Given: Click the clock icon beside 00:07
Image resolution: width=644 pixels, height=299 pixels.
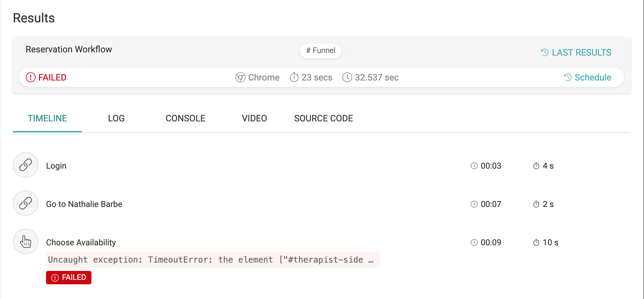Looking at the screenshot, I should pyautogui.click(x=474, y=204).
